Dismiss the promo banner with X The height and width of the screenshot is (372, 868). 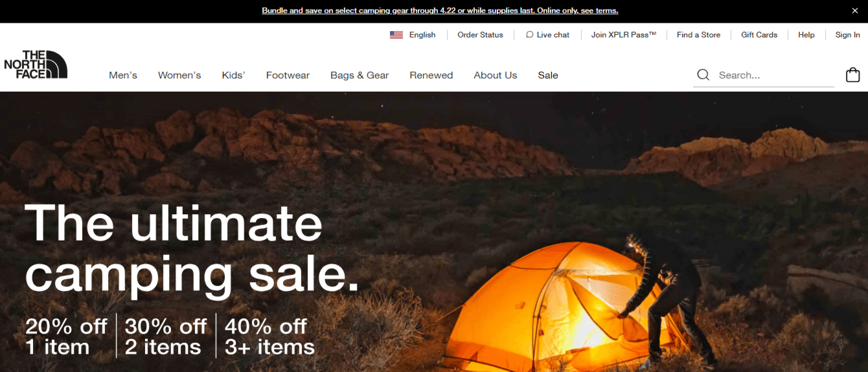(x=854, y=10)
